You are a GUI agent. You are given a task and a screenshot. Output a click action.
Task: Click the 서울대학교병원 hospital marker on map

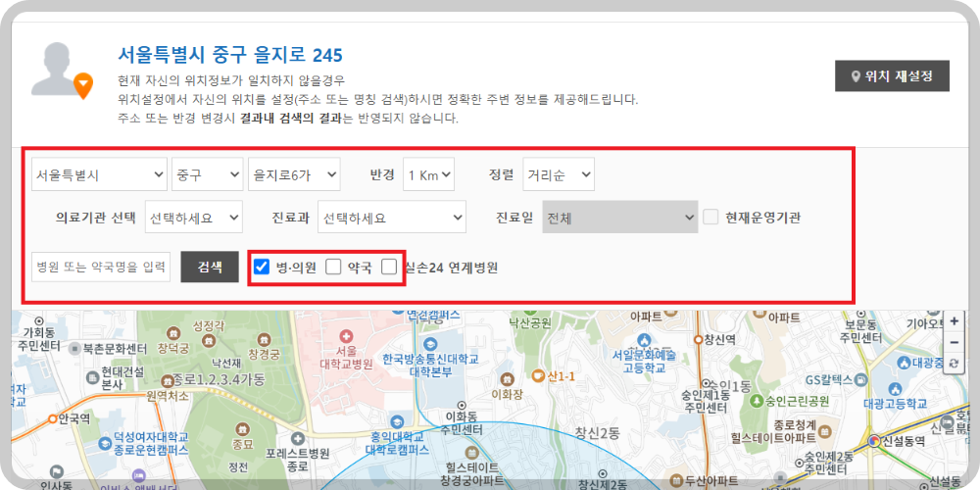click(x=346, y=337)
